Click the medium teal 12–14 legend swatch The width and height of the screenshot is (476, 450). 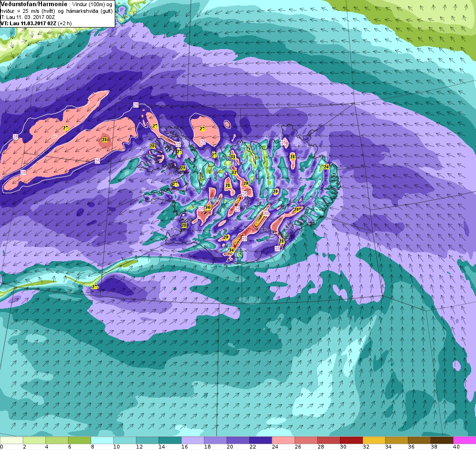click(x=147, y=440)
